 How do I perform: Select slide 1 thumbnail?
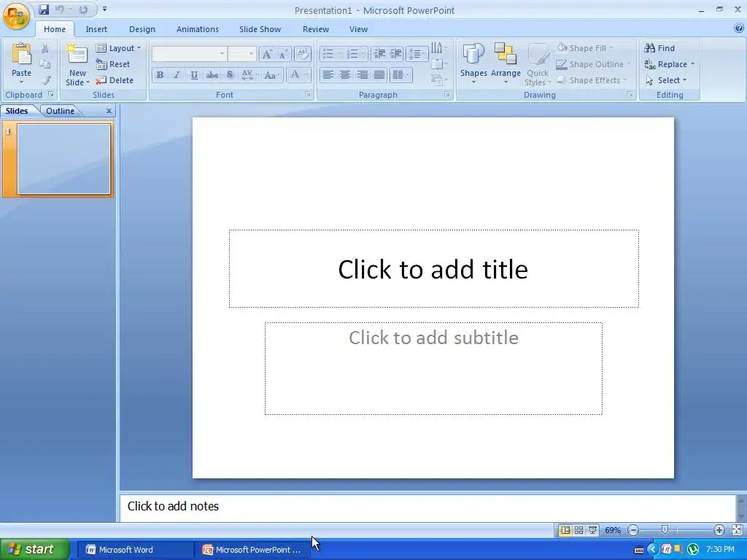(64, 159)
